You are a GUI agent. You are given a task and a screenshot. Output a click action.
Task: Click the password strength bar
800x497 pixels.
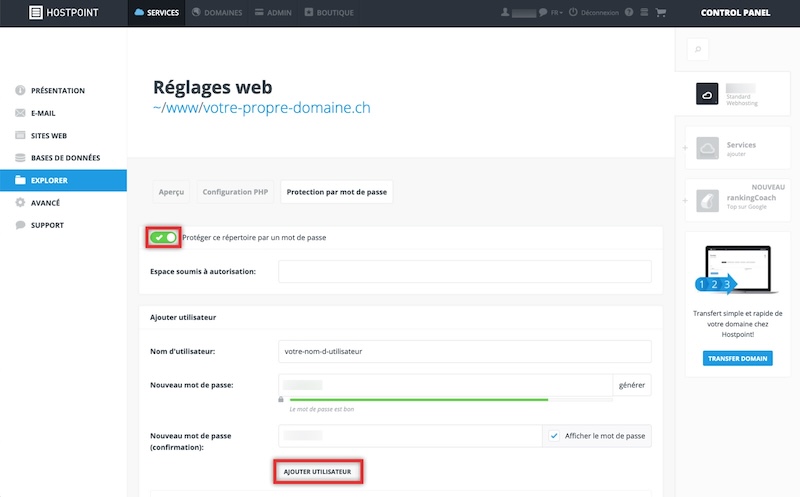(x=451, y=400)
